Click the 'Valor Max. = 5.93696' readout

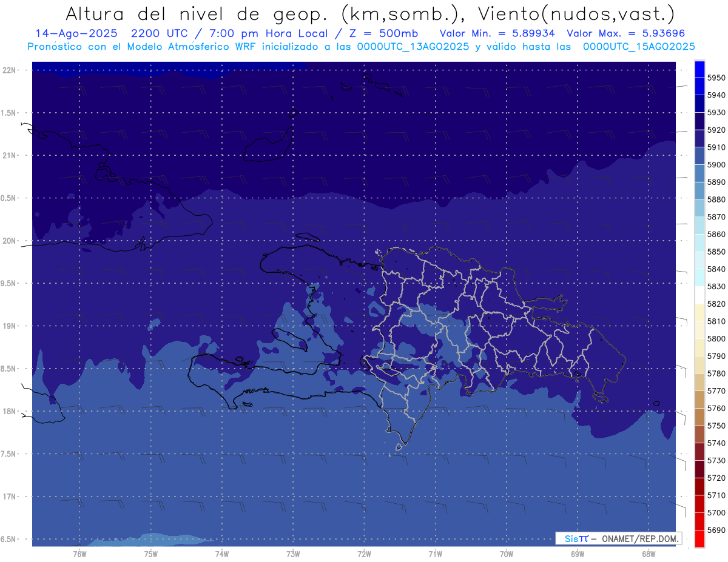pyautogui.click(x=627, y=33)
